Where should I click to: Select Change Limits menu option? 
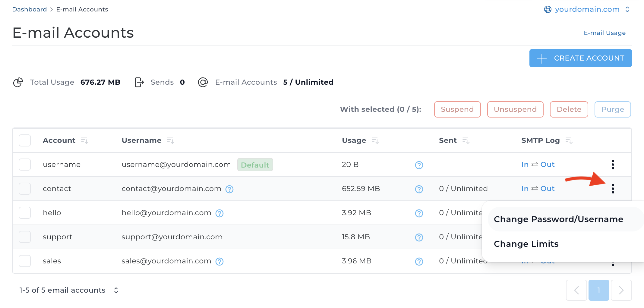(526, 244)
